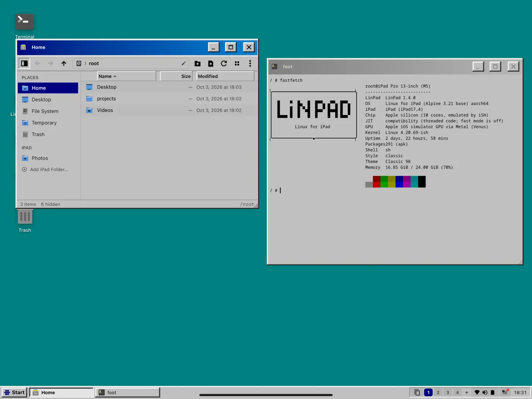
Task: Click the black color block in fastfetch
Action: (422, 182)
